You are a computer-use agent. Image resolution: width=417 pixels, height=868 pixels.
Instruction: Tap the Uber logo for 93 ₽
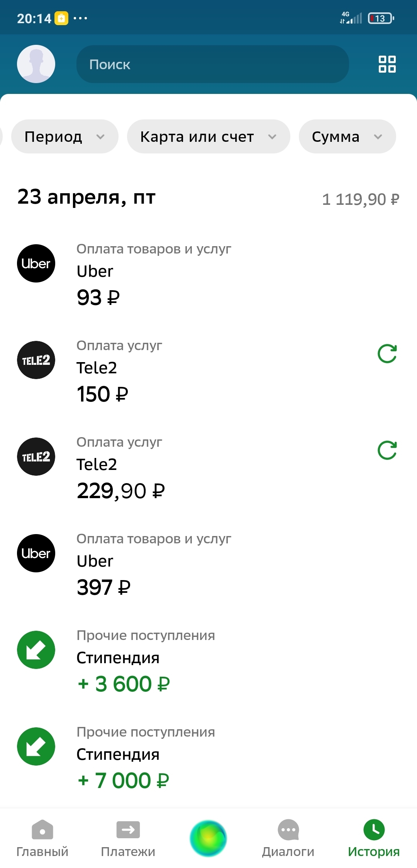point(36,263)
